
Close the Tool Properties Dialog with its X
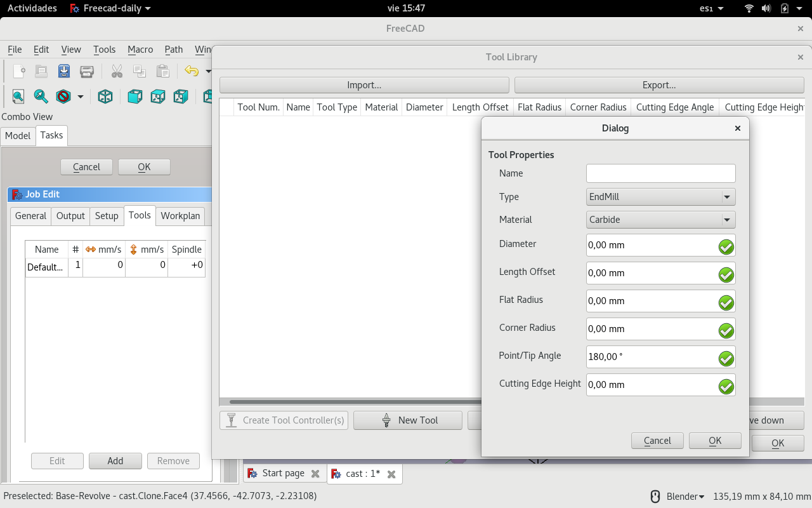(738, 128)
